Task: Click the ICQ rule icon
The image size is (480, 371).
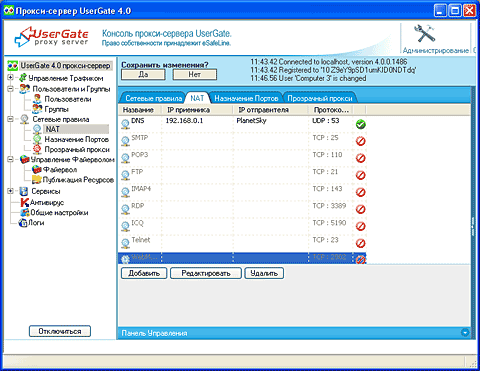Action: point(125,226)
